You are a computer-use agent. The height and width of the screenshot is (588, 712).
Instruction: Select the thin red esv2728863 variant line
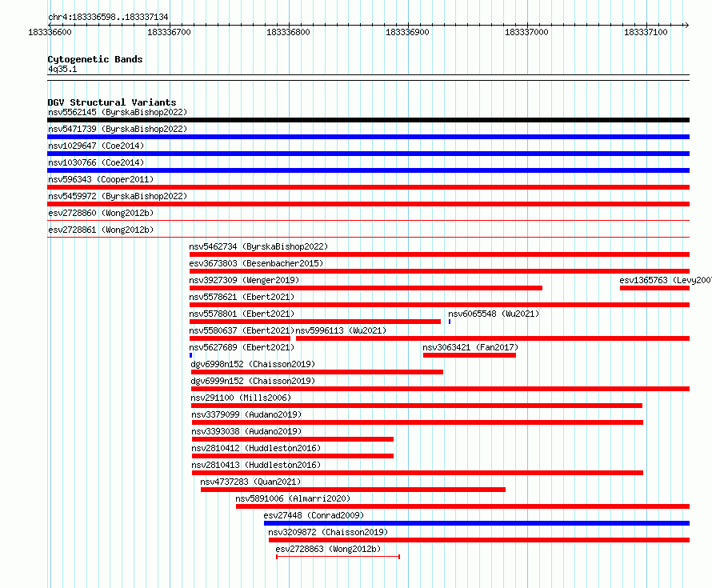[338, 557]
